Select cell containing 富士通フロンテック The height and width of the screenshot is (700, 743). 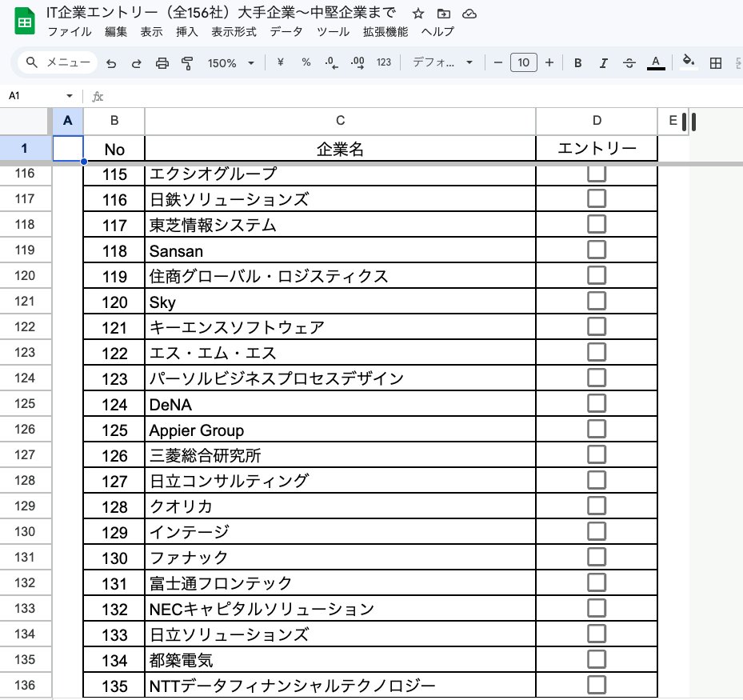pyautogui.click(x=340, y=583)
